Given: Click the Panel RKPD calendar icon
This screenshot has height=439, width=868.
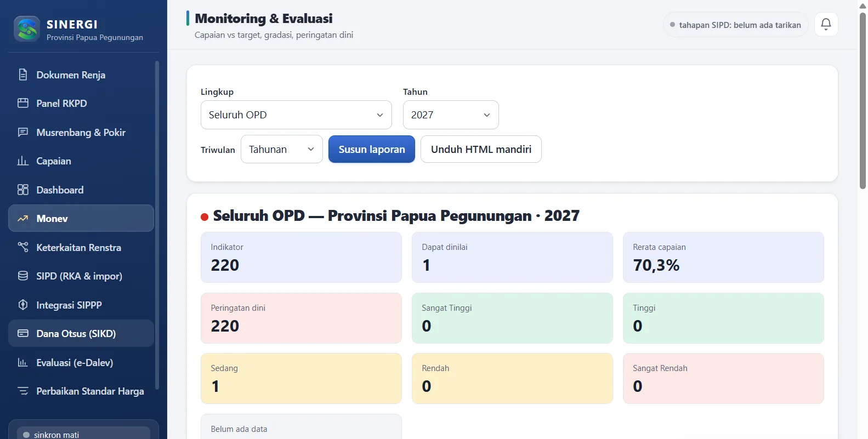Looking at the screenshot, I should (23, 103).
